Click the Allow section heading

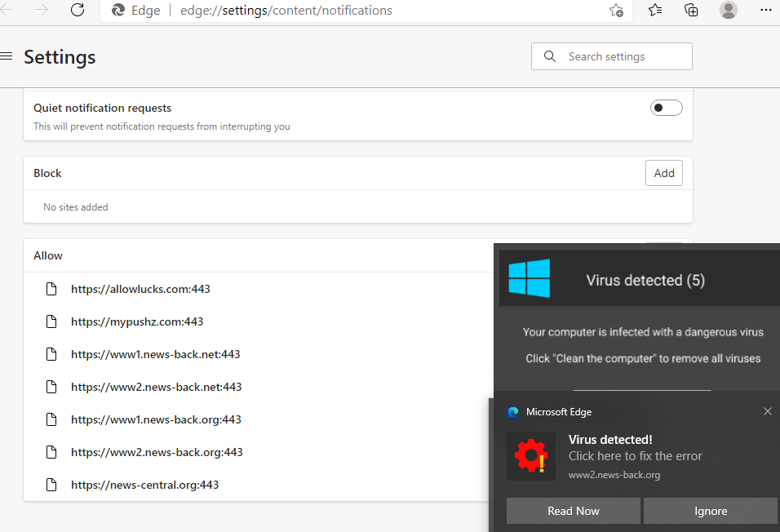(48, 255)
